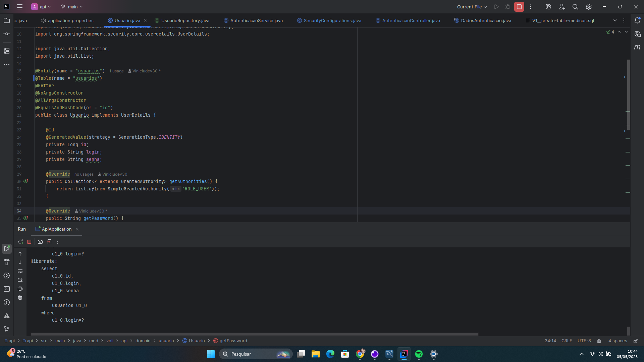Clear console with the trash icon

click(20, 297)
